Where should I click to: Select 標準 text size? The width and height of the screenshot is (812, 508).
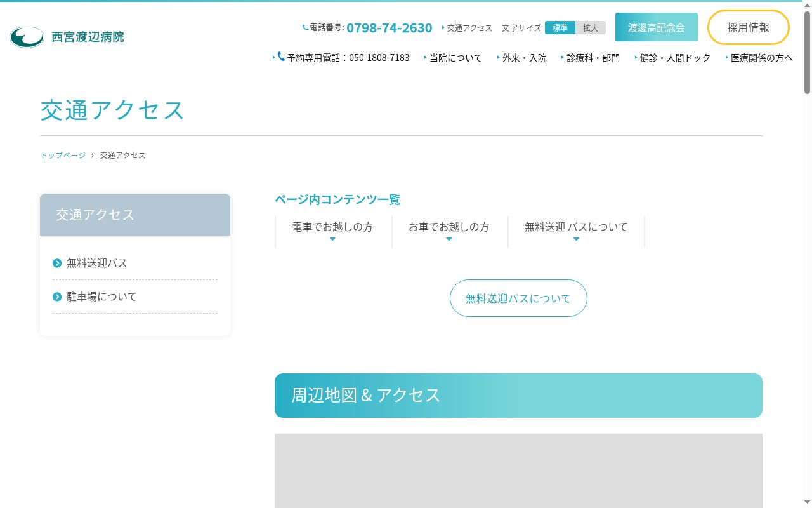click(x=560, y=28)
